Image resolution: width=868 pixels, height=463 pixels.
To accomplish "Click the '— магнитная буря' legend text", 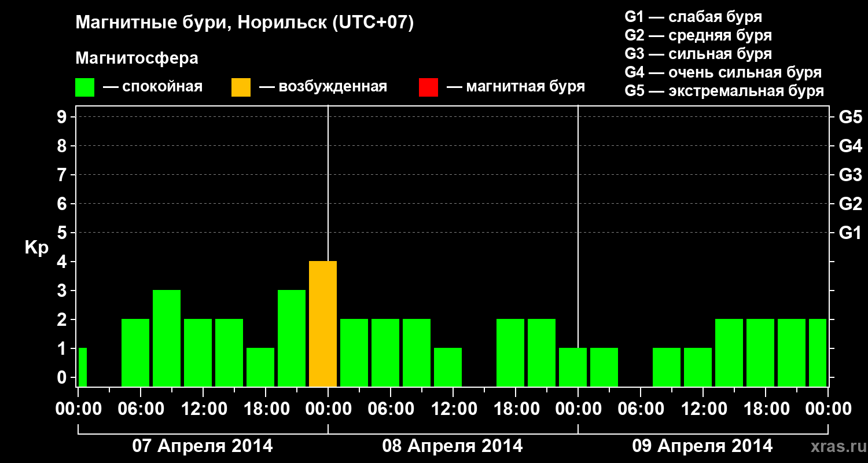I will tap(516, 87).
